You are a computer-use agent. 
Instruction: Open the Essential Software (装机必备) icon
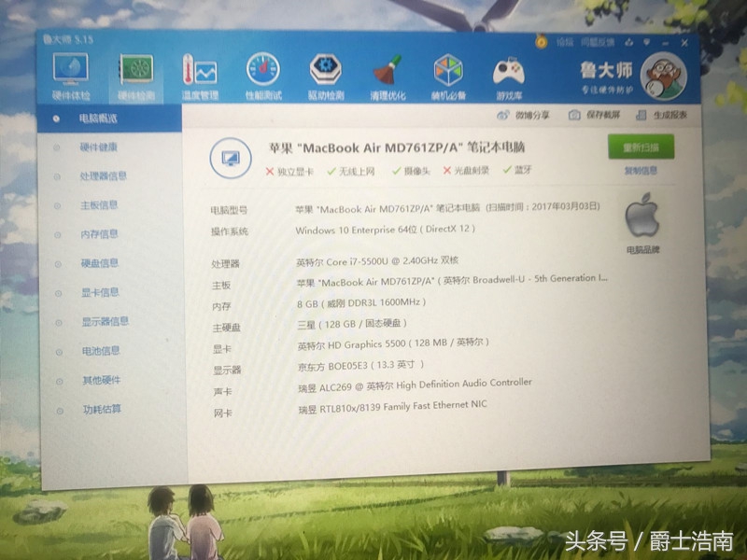pos(446,70)
